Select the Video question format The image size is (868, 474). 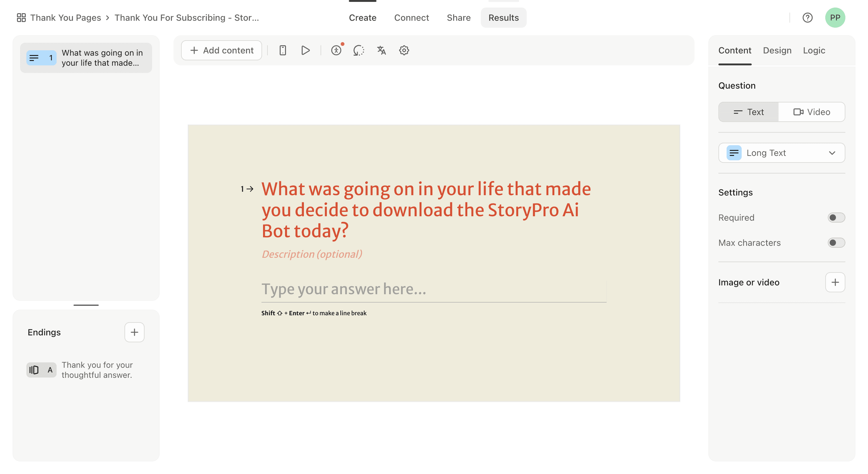[x=811, y=112]
